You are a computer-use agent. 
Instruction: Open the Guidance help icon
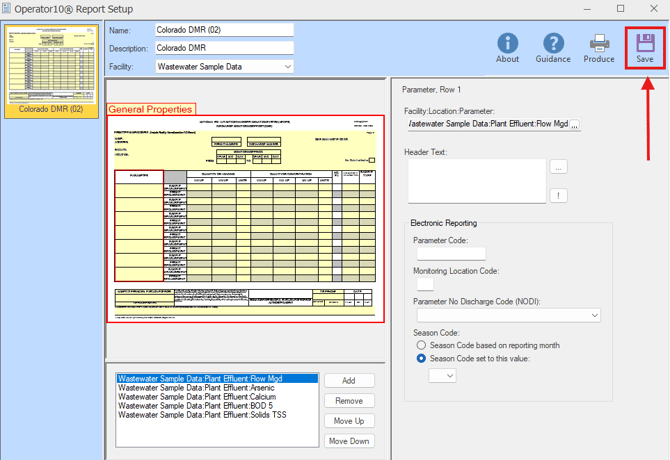pyautogui.click(x=553, y=46)
